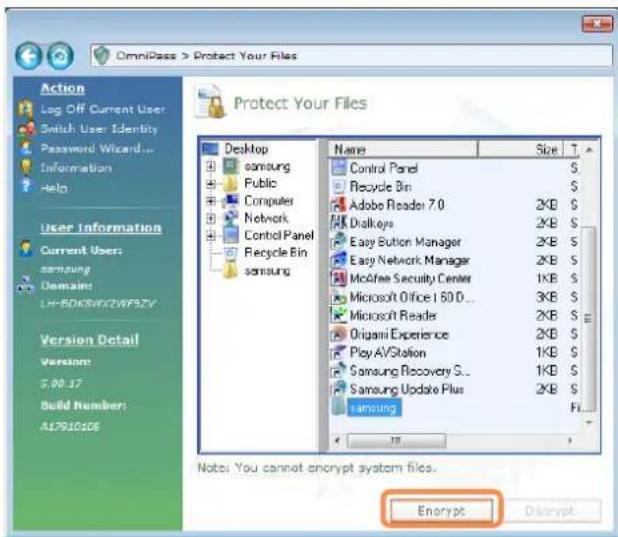Select Recycle Bin in the folder tree
618x537 pixels.
click(x=275, y=252)
